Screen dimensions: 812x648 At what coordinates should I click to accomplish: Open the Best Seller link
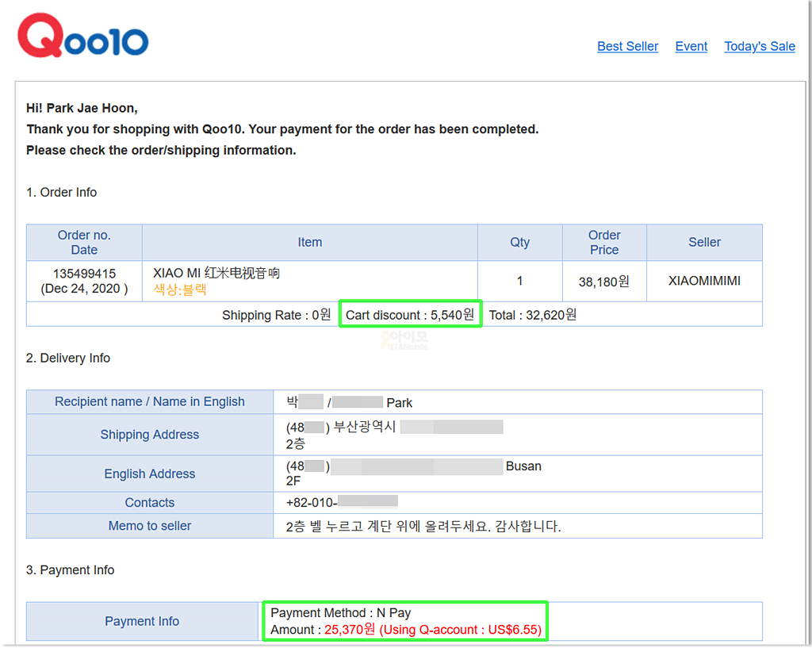tap(628, 46)
